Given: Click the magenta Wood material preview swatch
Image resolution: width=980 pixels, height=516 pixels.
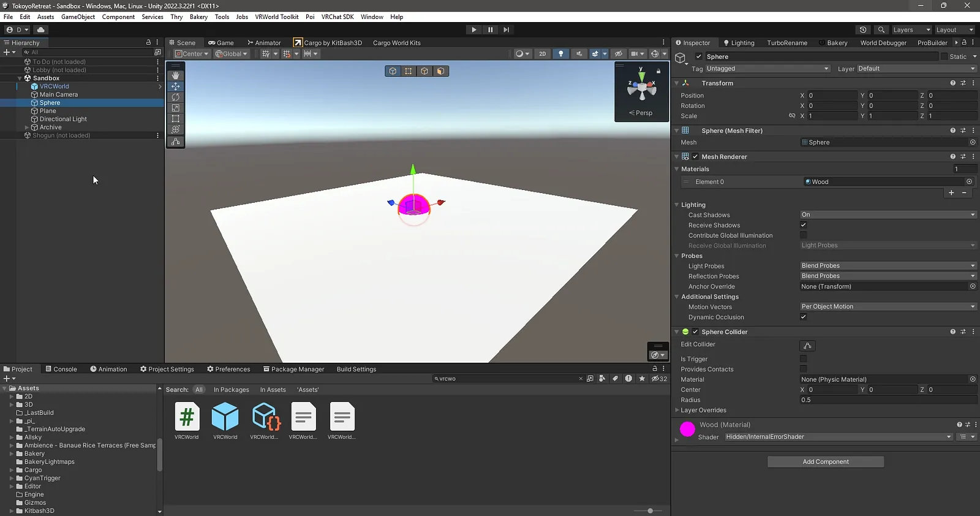Looking at the screenshot, I should click(x=687, y=429).
